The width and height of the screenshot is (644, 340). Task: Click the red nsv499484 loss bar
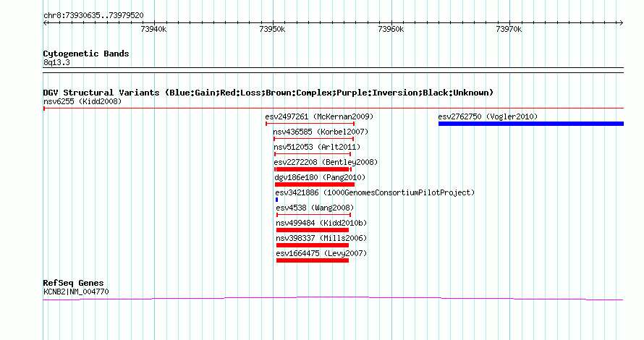click(313, 230)
